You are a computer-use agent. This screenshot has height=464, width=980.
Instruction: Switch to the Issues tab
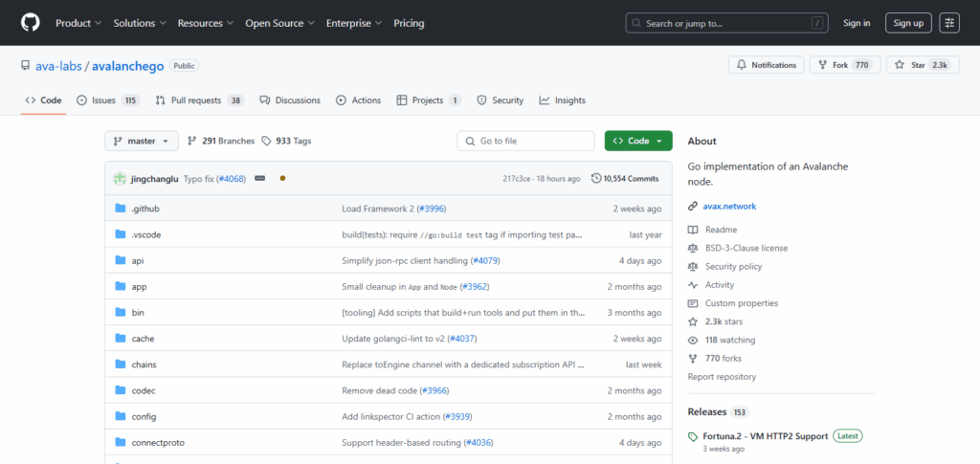click(x=107, y=100)
